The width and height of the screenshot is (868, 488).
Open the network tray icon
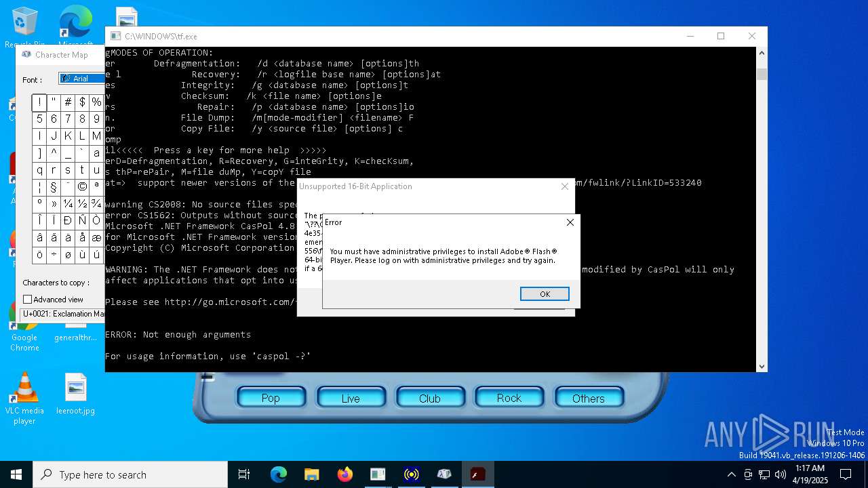pos(764,474)
